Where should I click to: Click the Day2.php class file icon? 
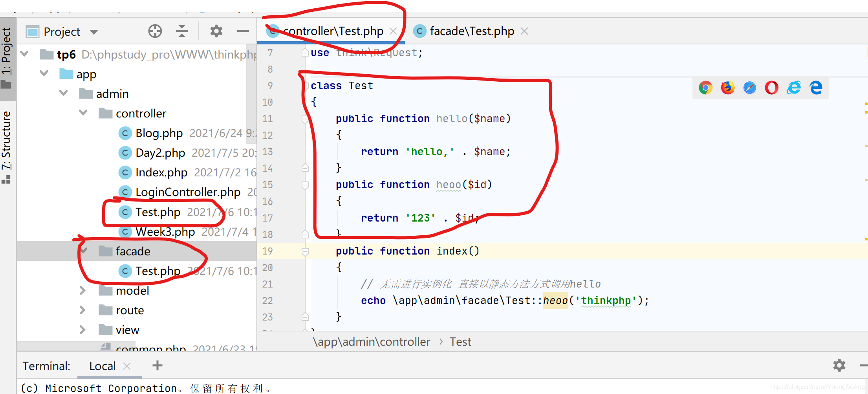tap(125, 153)
